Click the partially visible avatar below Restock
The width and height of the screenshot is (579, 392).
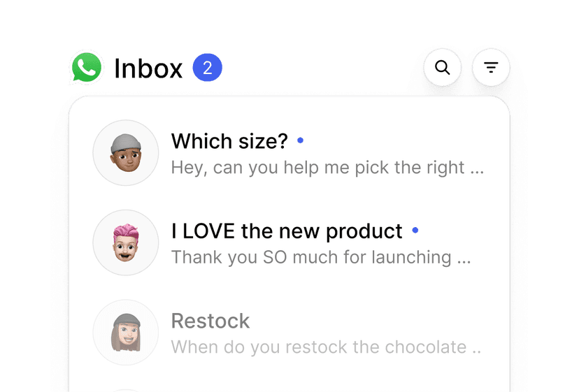126,389
